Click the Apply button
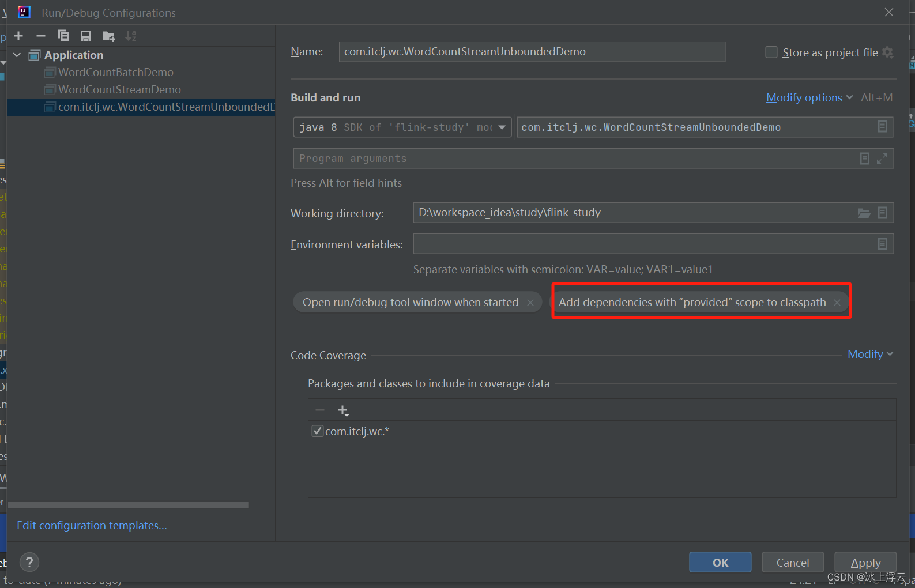This screenshot has width=915, height=588. (x=865, y=562)
